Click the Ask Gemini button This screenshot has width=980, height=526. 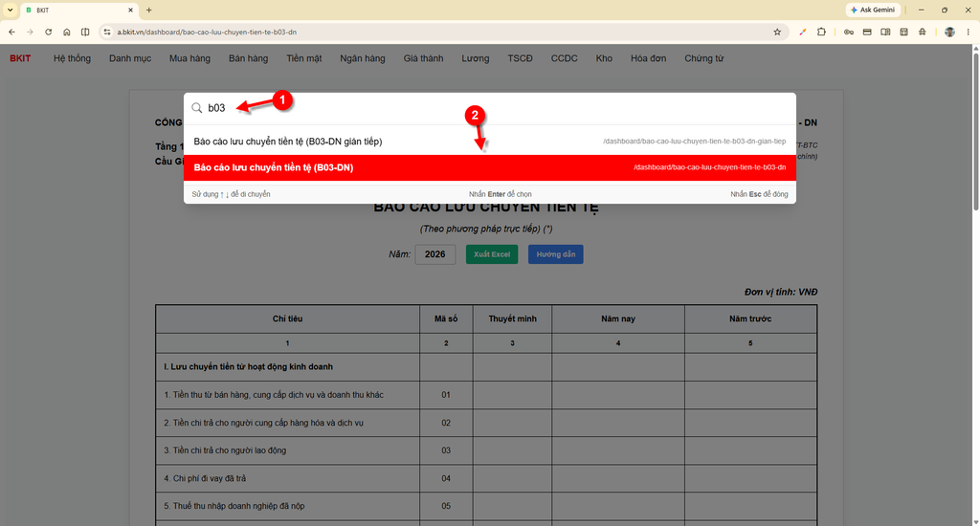[873, 10]
